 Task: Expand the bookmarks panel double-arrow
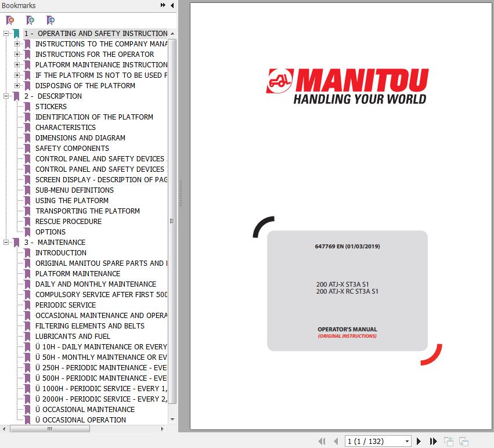click(x=163, y=5)
